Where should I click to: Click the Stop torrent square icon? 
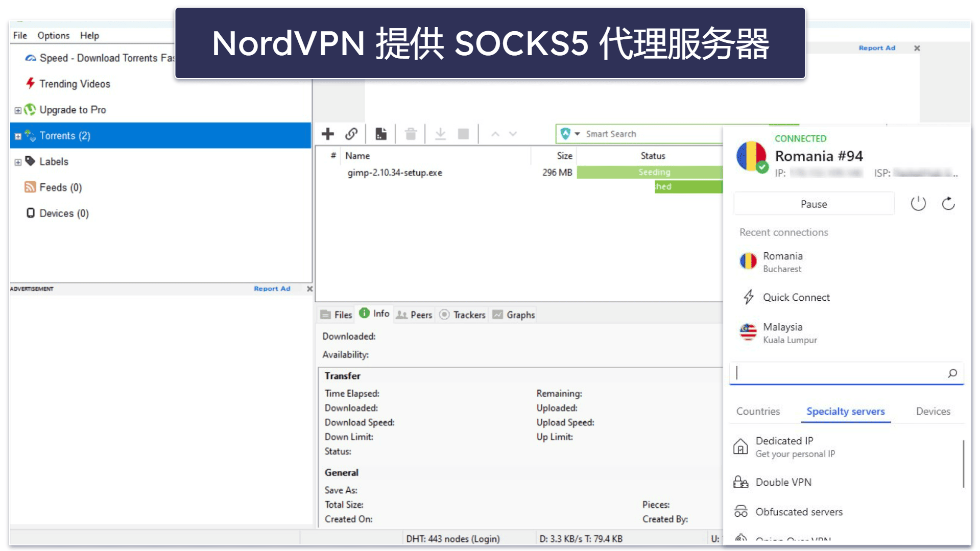pos(463,134)
